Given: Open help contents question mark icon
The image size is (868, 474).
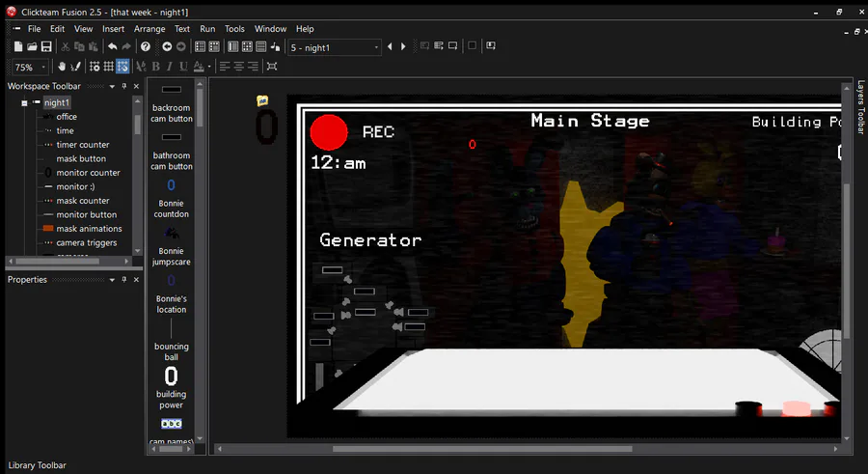Looking at the screenshot, I should (146, 46).
